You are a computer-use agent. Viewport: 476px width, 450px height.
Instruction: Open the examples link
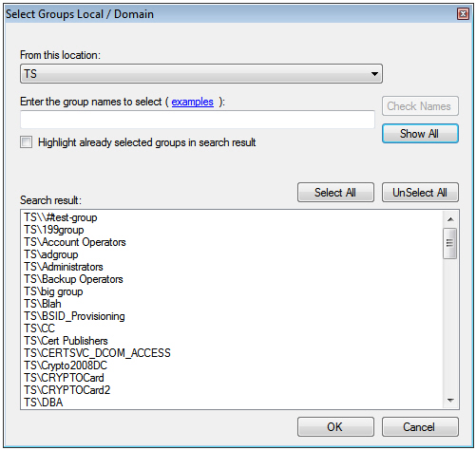pyautogui.click(x=192, y=102)
